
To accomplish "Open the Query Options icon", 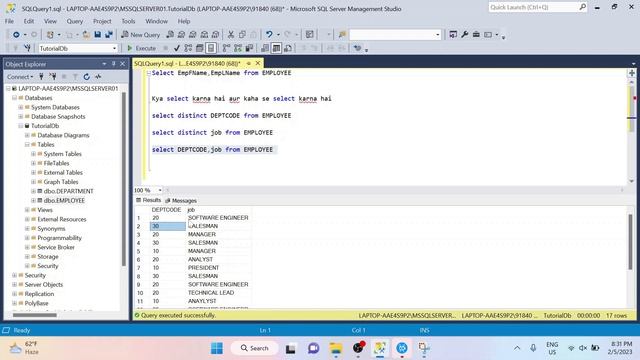I will click(x=200, y=48).
